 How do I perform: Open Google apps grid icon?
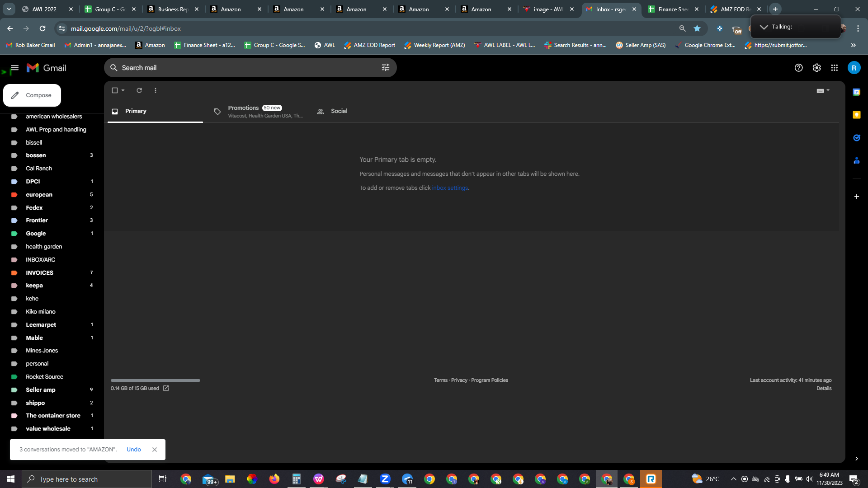click(x=835, y=68)
